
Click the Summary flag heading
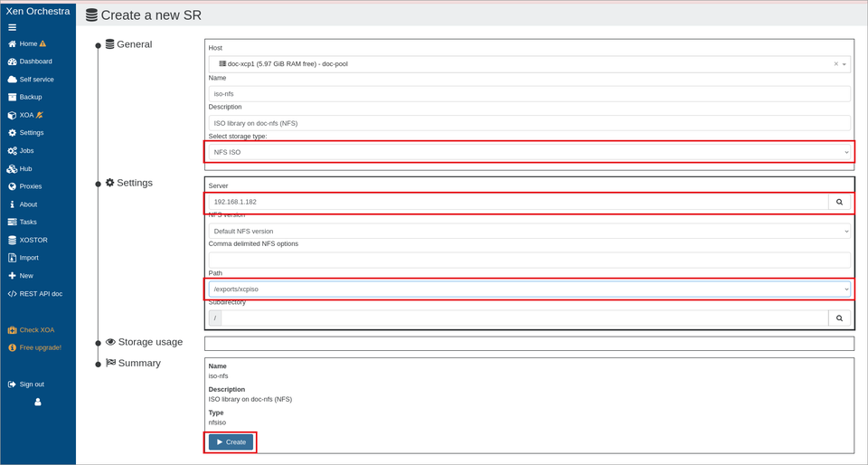133,363
